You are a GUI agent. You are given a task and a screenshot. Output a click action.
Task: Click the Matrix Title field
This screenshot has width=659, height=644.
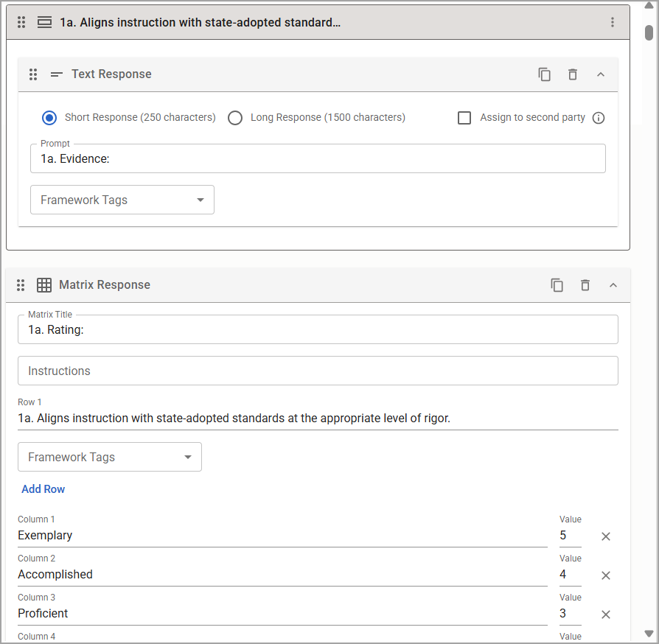coord(318,330)
